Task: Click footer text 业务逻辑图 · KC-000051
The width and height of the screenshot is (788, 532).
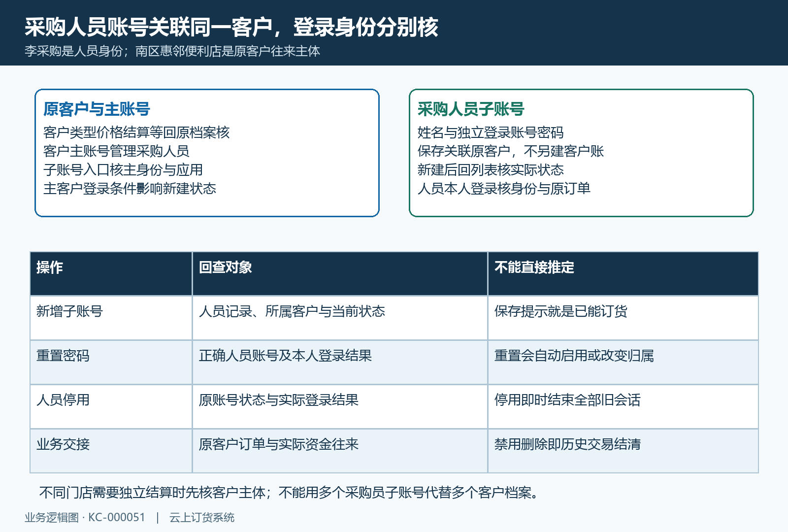Action: click(85, 518)
